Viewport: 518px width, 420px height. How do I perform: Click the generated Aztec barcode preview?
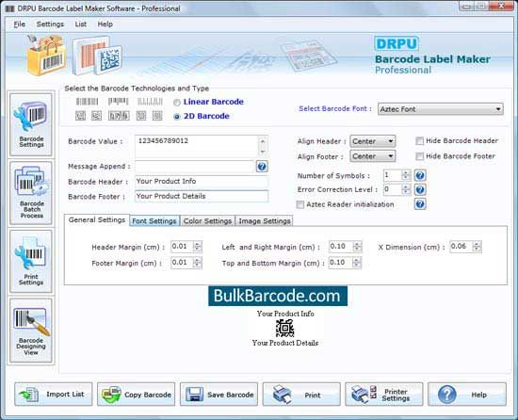[284, 329]
